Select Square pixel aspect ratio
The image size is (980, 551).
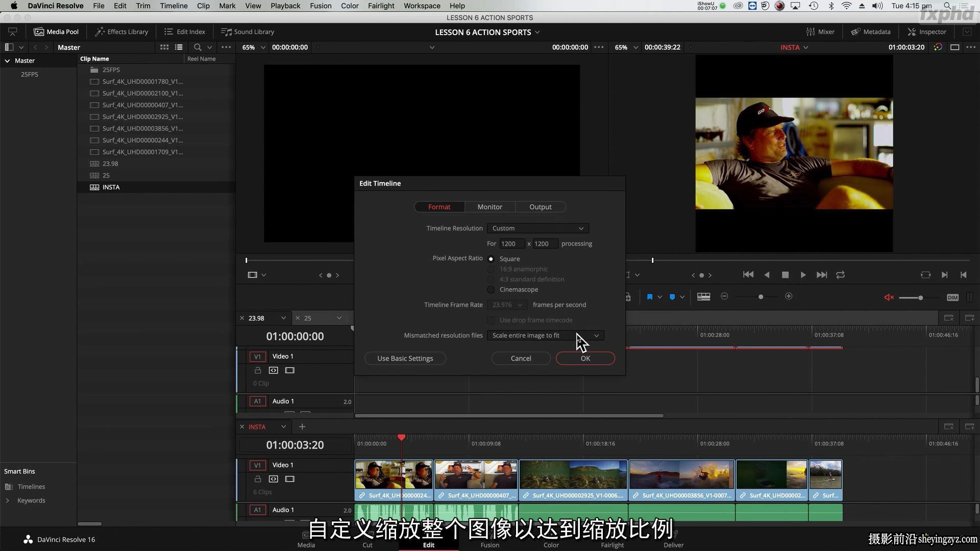pyautogui.click(x=491, y=259)
